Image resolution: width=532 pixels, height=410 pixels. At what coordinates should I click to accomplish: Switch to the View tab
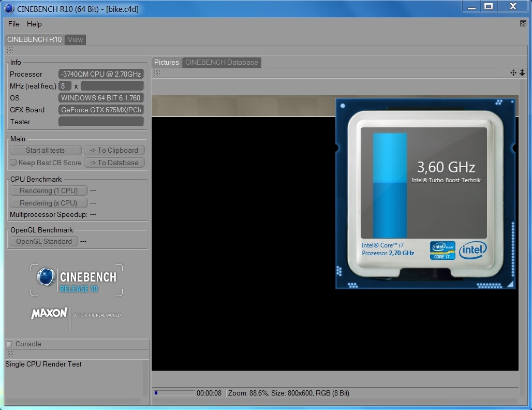point(76,39)
